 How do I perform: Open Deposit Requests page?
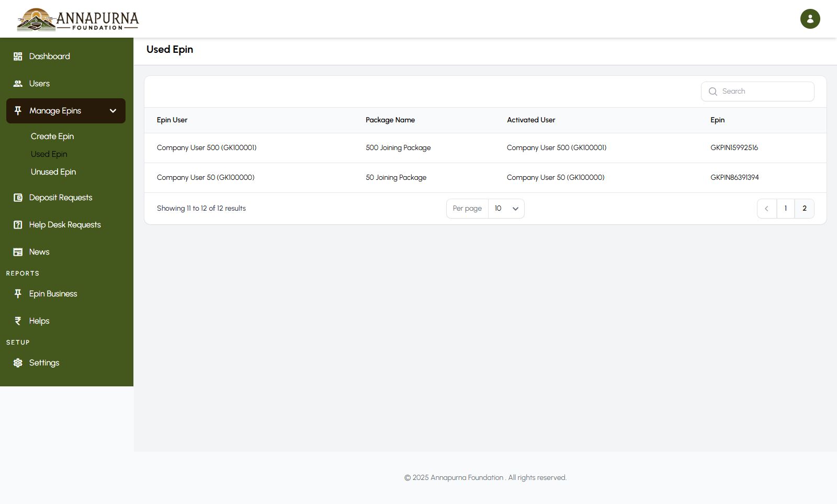[66, 198]
